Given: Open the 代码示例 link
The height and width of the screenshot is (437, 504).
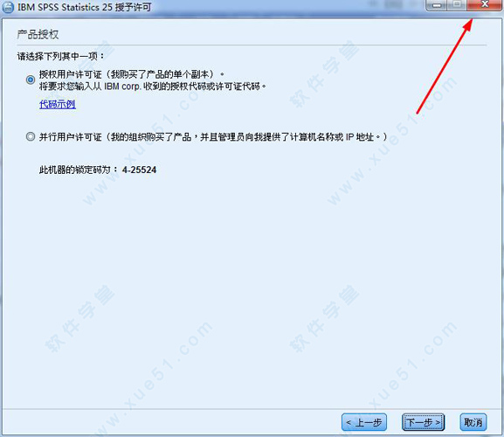Looking at the screenshot, I should click(58, 104).
